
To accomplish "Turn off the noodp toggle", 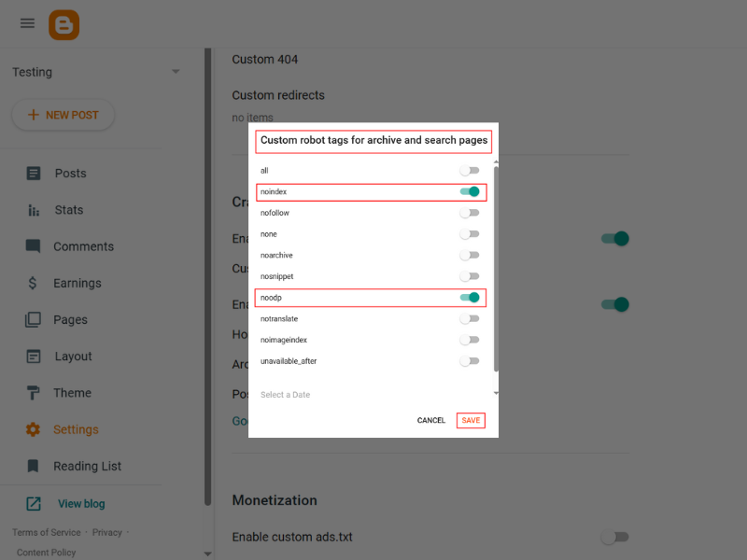I will [472, 297].
